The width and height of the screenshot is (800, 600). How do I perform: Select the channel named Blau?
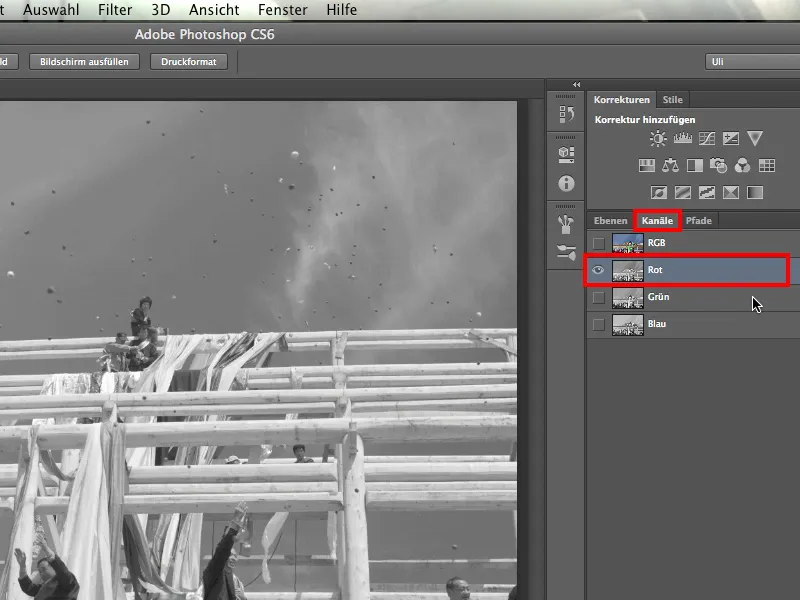(657, 324)
